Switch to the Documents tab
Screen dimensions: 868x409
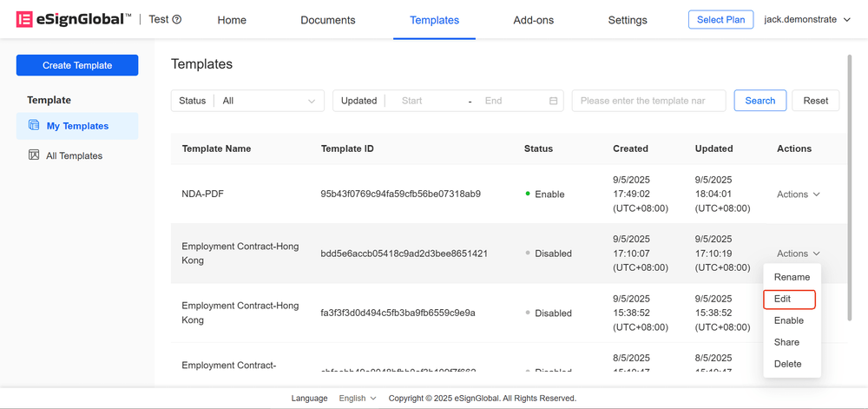pos(327,20)
